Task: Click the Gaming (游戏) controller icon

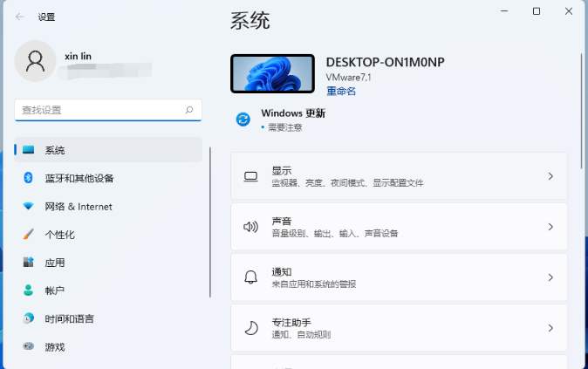Action: pyautogui.click(x=28, y=346)
